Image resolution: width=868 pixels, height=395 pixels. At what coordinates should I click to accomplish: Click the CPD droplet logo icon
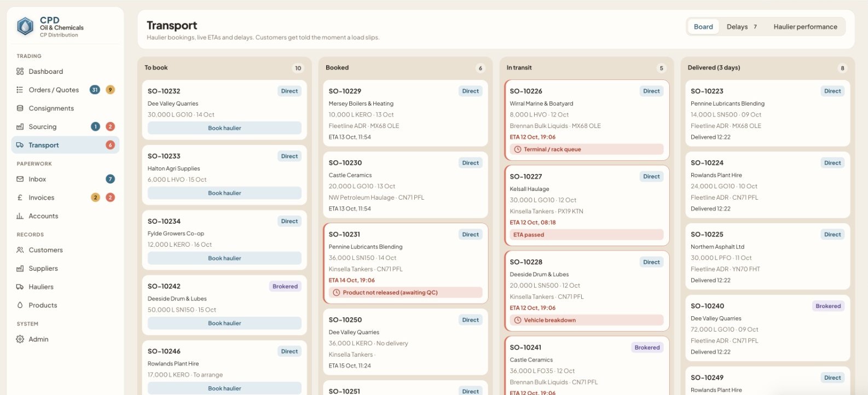point(25,26)
